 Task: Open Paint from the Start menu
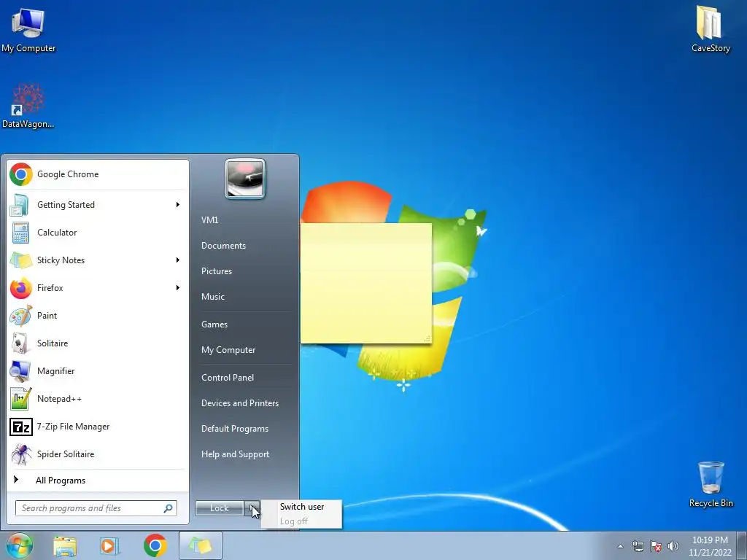(x=98, y=315)
